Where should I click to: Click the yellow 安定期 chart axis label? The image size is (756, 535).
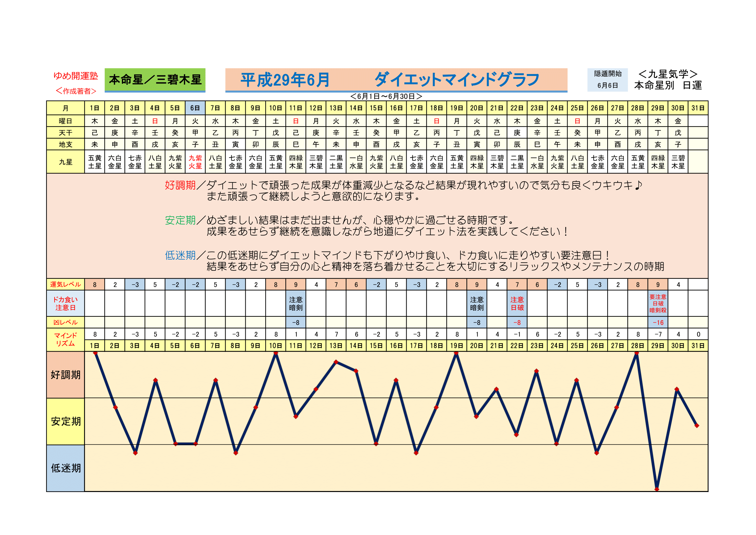[66, 421]
